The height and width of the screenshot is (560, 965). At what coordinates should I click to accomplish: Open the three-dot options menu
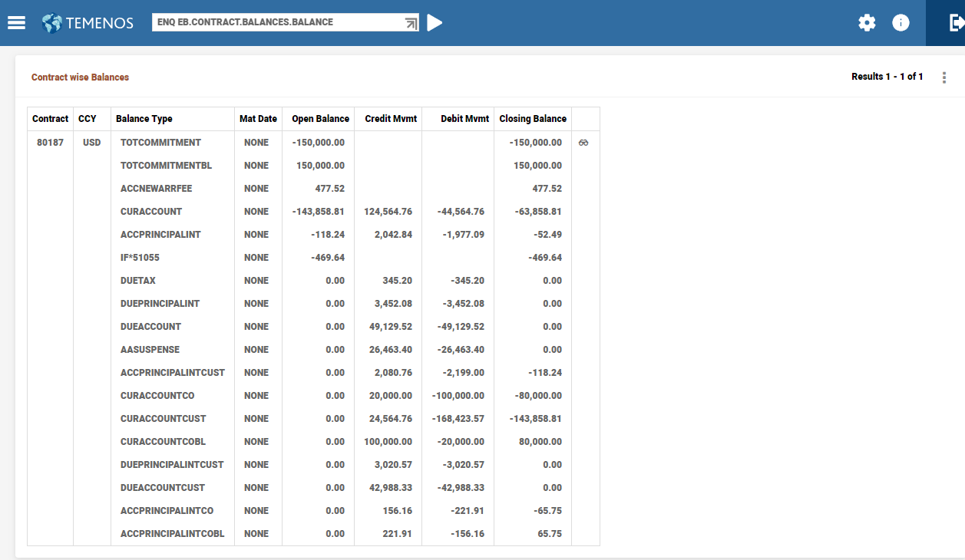pos(944,77)
